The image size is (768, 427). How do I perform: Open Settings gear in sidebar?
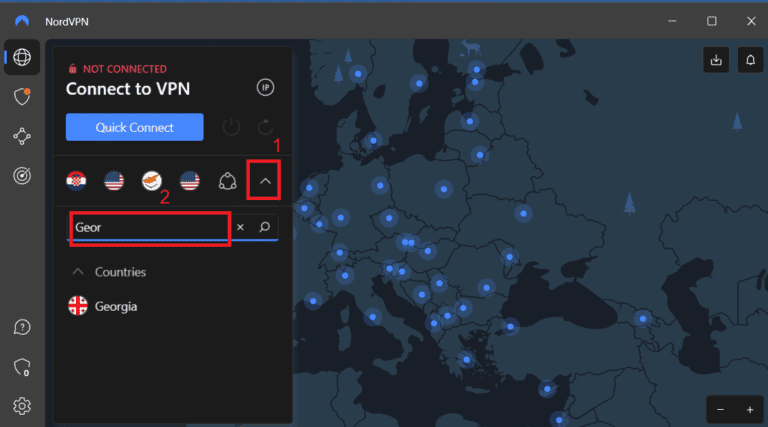click(x=22, y=406)
